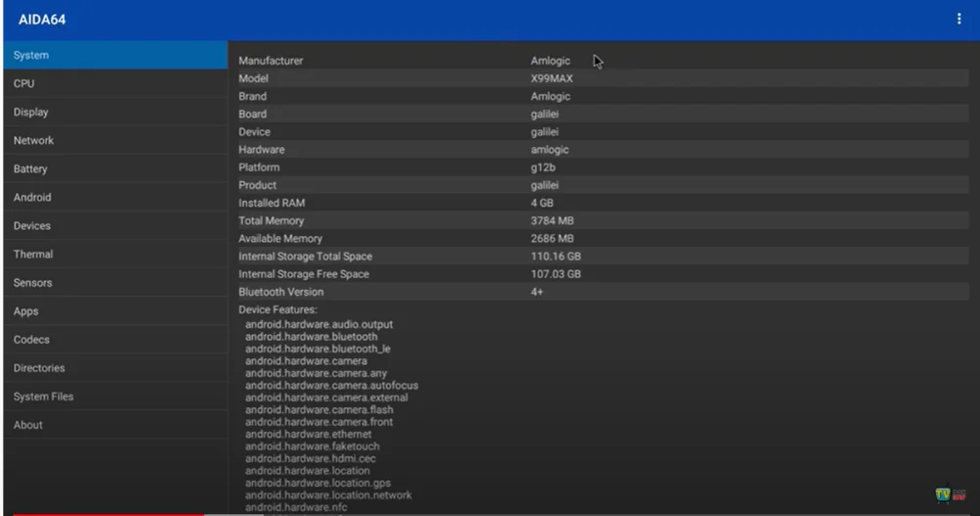Click the g12b platform value

click(543, 167)
